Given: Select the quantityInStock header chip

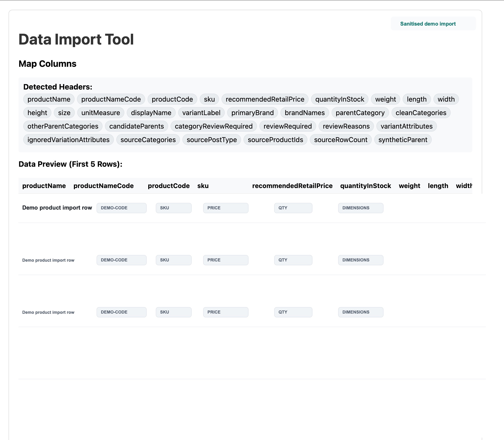Looking at the screenshot, I should [340, 99].
